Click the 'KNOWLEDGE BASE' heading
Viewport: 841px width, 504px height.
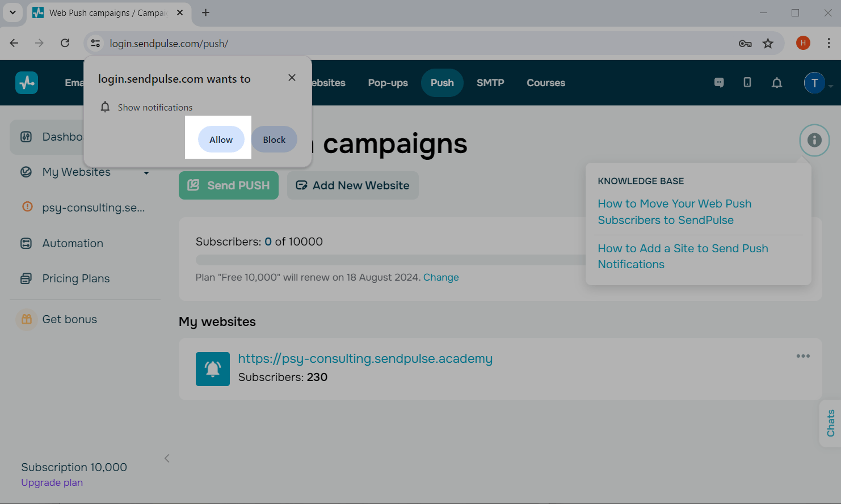(641, 181)
